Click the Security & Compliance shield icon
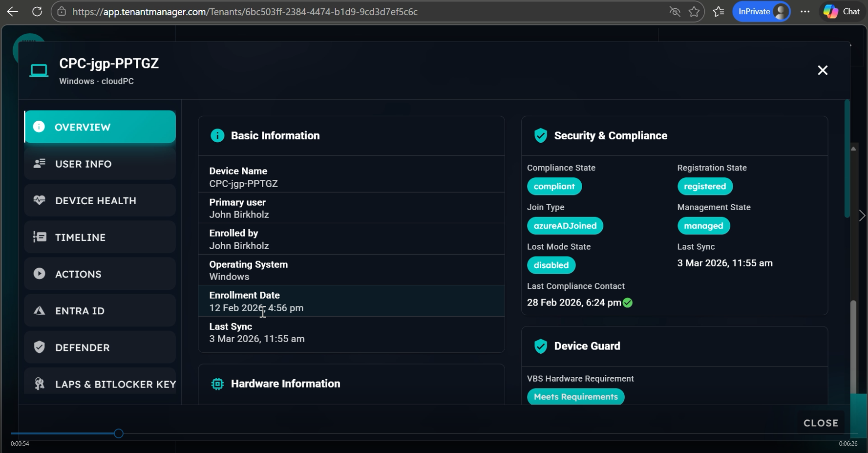The width and height of the screenshot is (868, 453). [540, 136]
